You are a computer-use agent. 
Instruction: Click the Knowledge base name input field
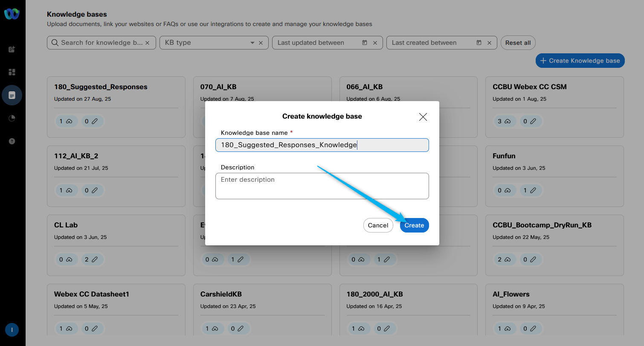322,145
